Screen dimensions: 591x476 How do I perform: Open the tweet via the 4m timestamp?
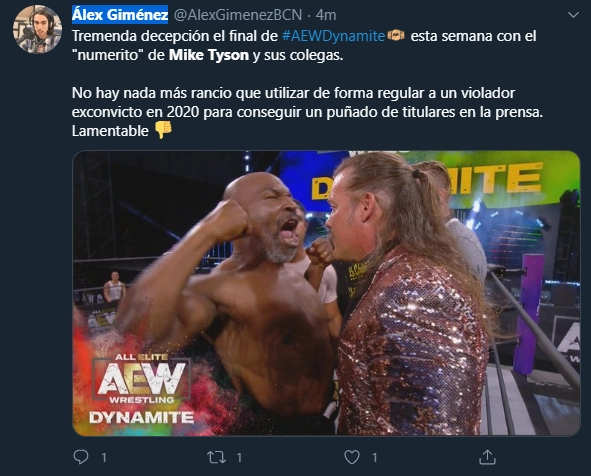(326, 15)
